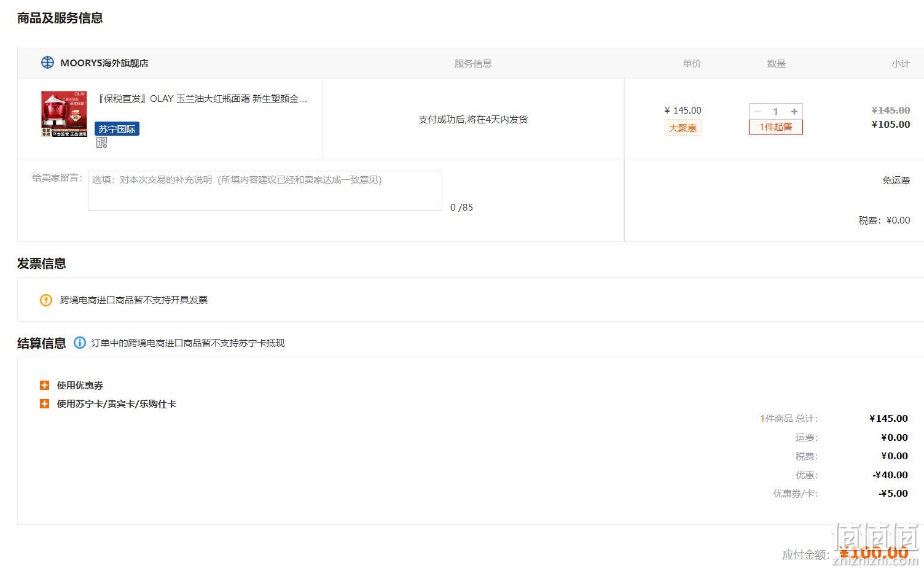
Task: Click the 跨境电商进口商品暂不支持开具发票 notice
Action: pyautogui.click(x=134, y=300)
